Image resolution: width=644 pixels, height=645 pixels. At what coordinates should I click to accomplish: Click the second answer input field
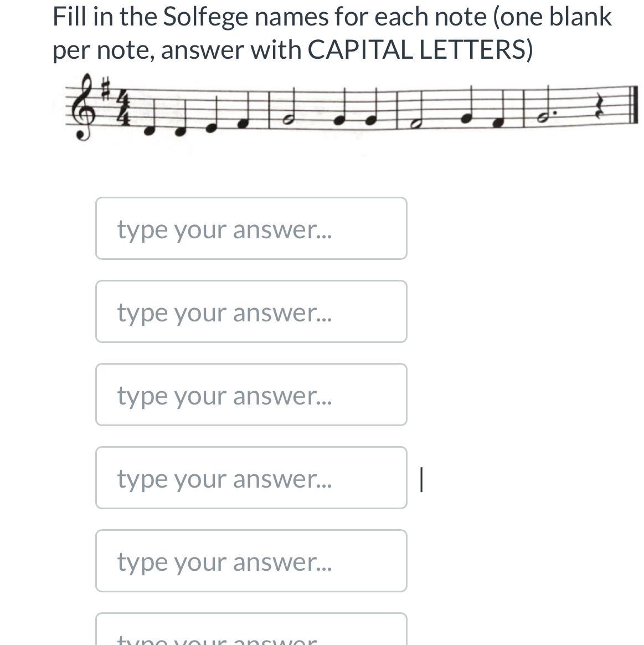click(251, 311)
